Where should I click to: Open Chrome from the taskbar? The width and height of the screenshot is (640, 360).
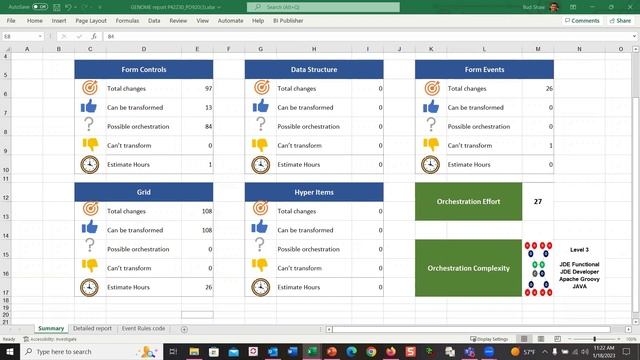tap(371, 351)
